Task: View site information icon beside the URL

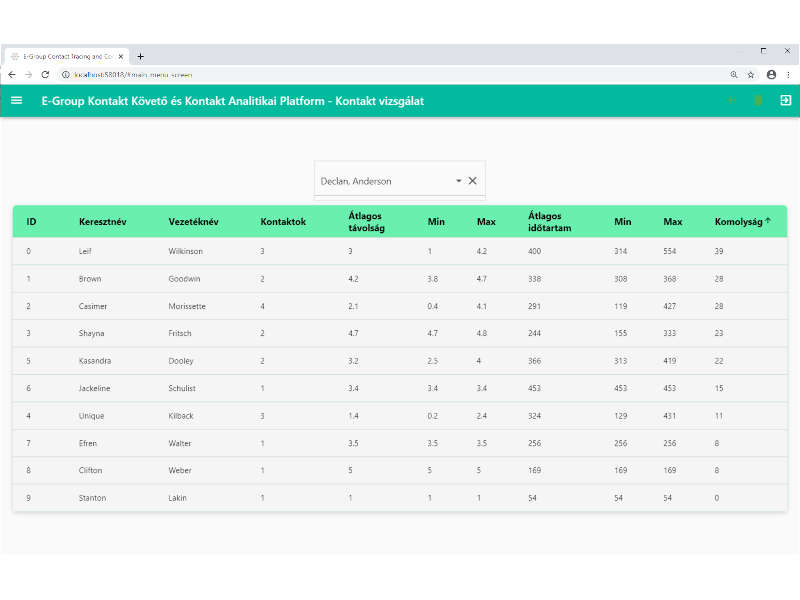Action: tap(66, 74)
